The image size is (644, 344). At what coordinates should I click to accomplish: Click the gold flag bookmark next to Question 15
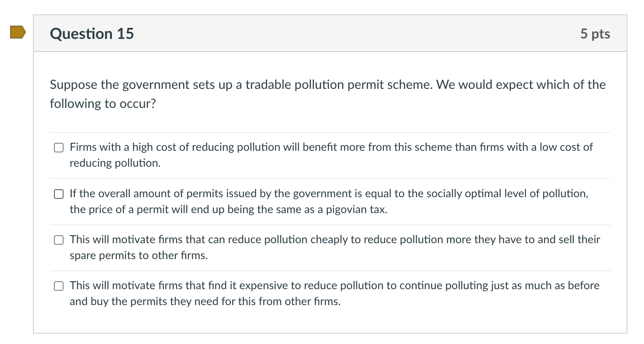[18, 32]
